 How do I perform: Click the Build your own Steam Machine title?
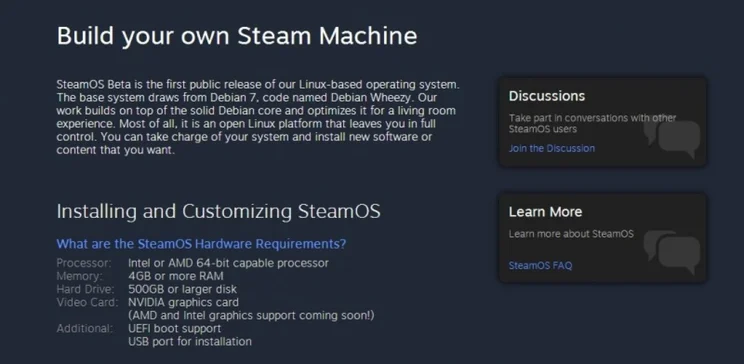[x=237, y=36]
